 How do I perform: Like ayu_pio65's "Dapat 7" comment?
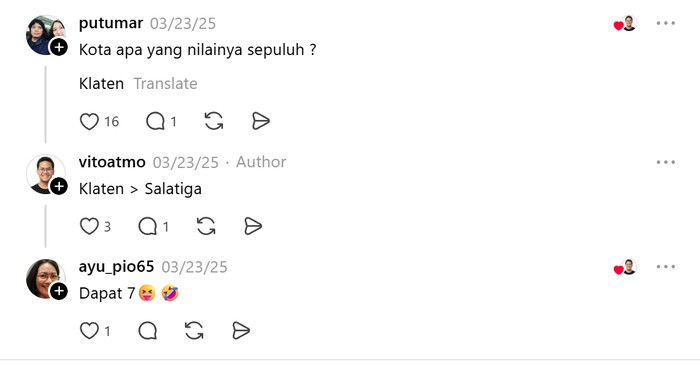(89, 331)
